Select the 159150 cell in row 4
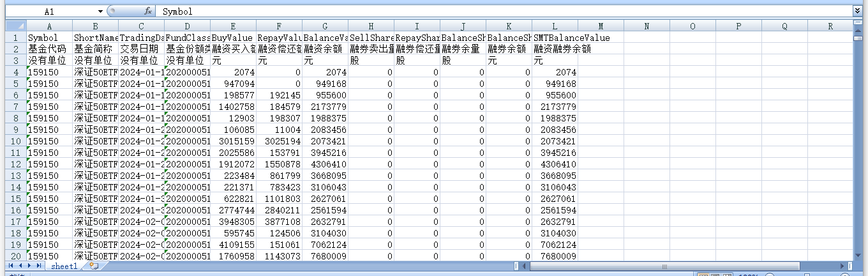The width and height of the screenshot is (868, 276). tap(49, 72)
